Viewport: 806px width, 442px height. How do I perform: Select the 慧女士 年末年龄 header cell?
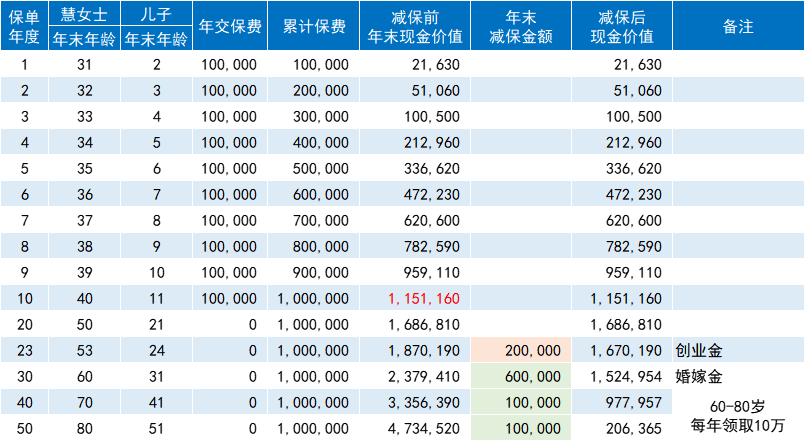click(x=83, y=27)
